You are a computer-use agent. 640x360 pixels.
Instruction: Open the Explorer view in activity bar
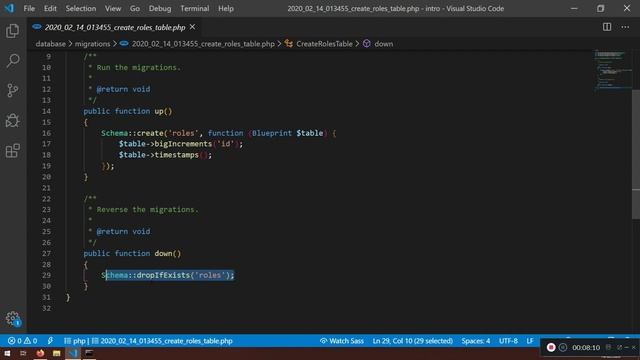click(x=13, y=31)
